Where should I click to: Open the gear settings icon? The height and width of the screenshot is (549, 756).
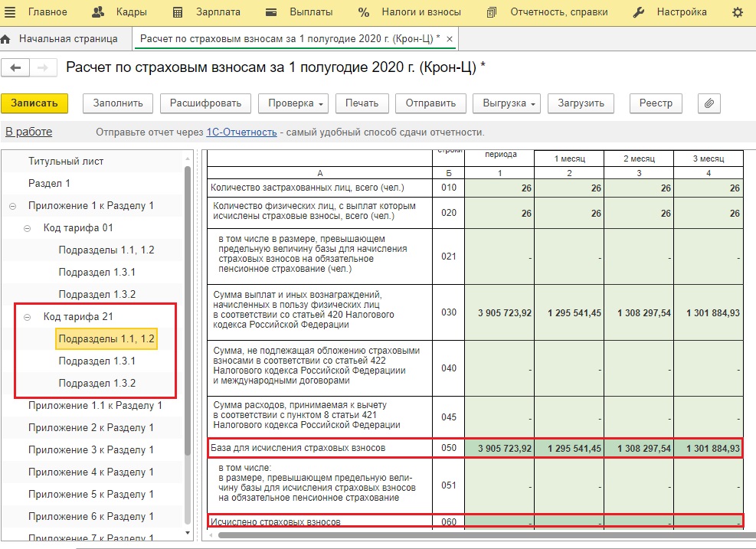[x=738, y=12]
